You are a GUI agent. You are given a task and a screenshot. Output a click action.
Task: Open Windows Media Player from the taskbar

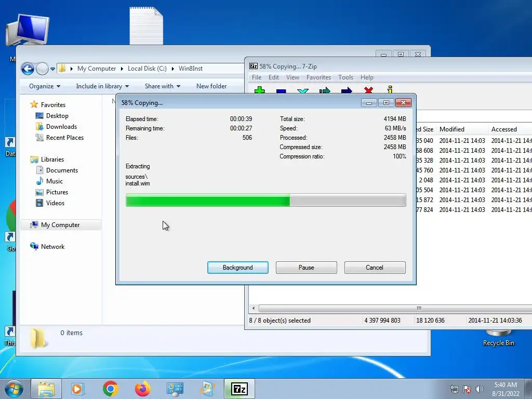[x=77, y=389]
